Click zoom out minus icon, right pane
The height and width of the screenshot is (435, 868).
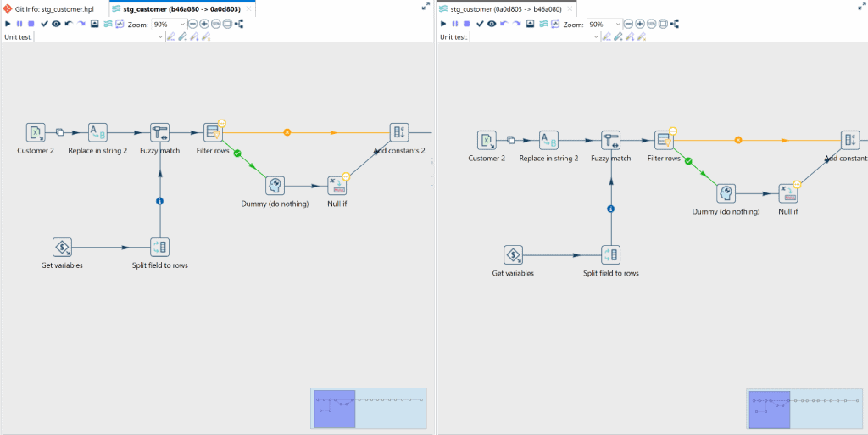628,24
